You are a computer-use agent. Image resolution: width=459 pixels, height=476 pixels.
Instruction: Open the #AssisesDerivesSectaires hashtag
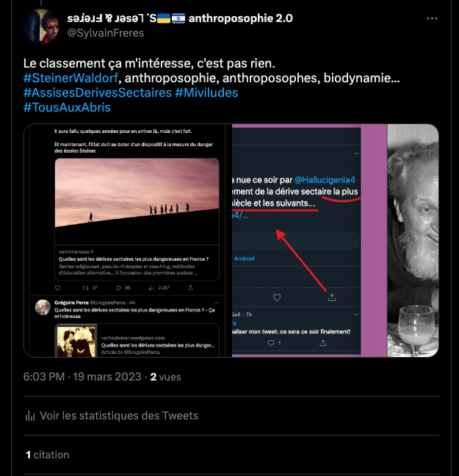(97, 93)
